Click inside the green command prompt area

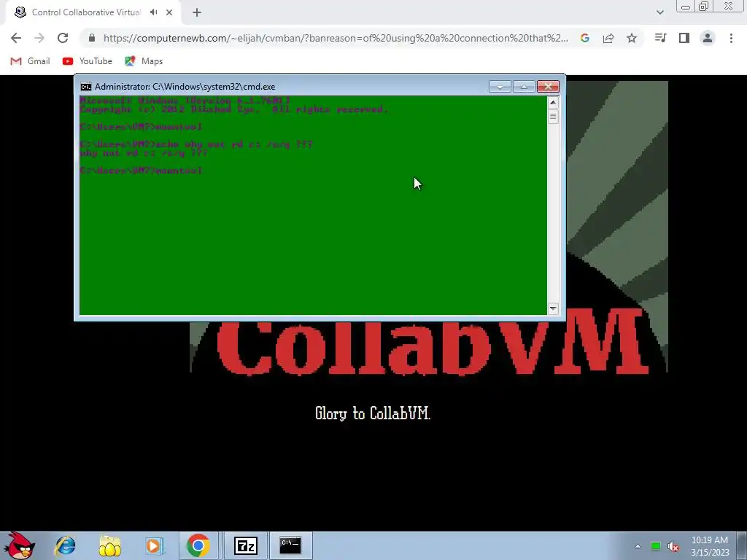click(x=313, y=205)
